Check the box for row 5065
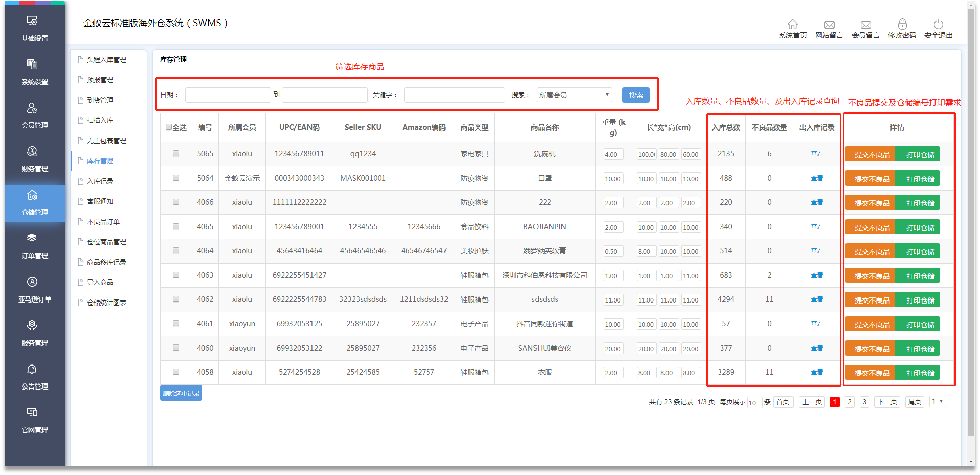The height and width of the screenshot is (475, 980). 176,154
